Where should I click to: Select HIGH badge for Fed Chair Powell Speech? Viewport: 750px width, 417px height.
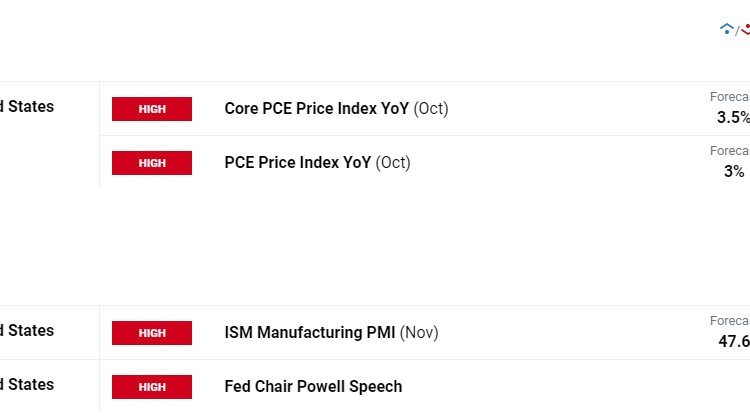click(152, 387)
